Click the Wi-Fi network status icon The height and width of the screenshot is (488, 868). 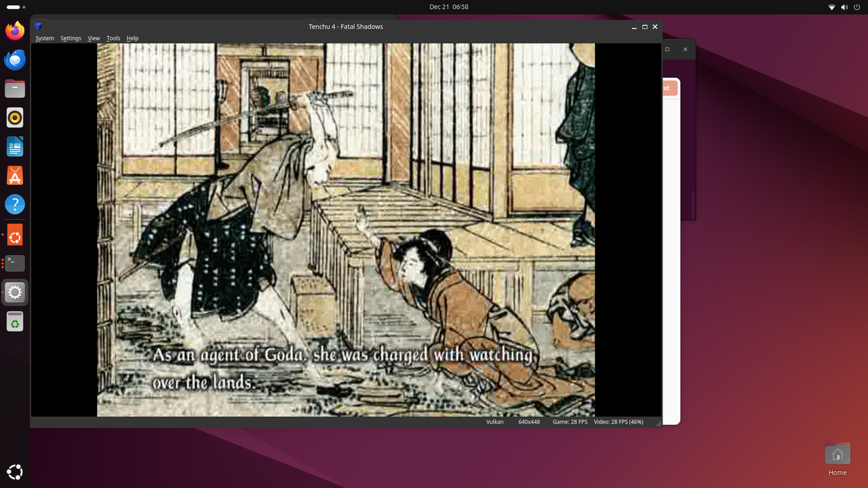pyautogui.click(x=832, y=7)
